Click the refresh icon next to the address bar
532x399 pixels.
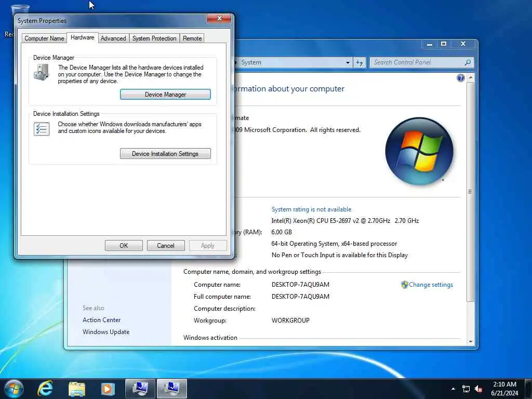[360, 62]
